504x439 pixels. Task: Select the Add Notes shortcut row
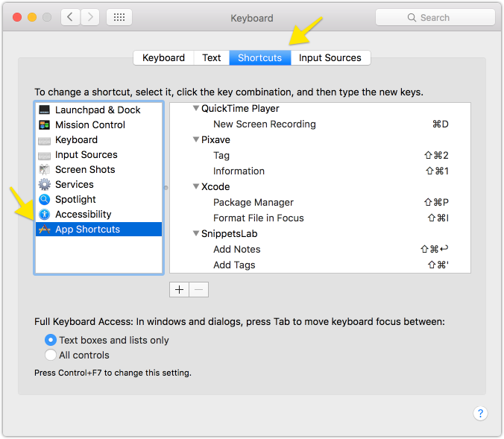320,249
